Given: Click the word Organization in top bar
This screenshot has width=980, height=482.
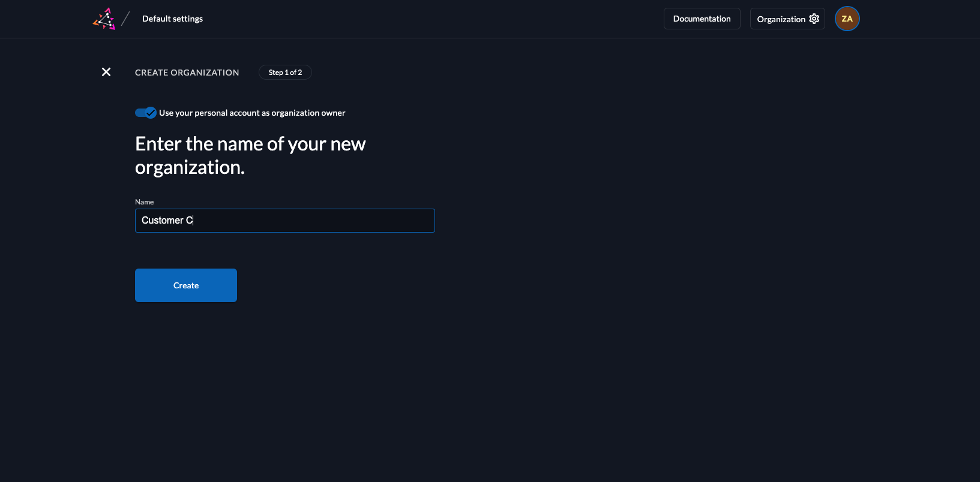Looking at the screenshot, I should (781, 19).
